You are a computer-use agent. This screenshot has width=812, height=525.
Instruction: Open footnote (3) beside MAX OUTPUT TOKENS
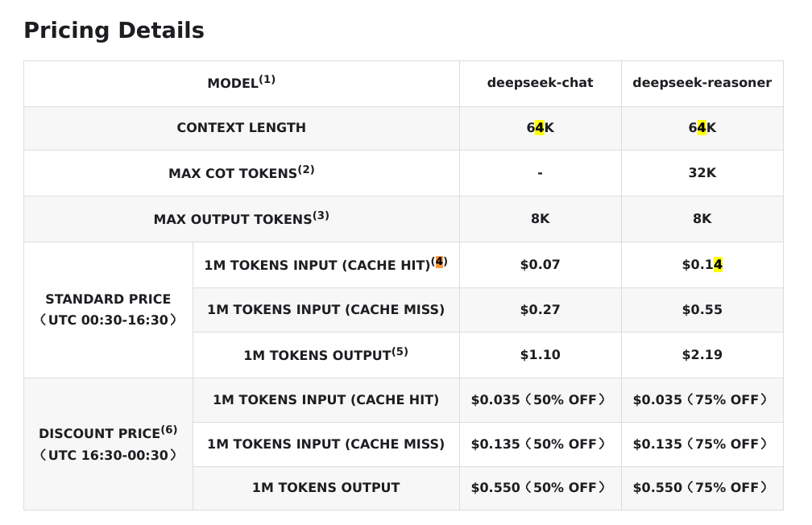tap(321, 216)
